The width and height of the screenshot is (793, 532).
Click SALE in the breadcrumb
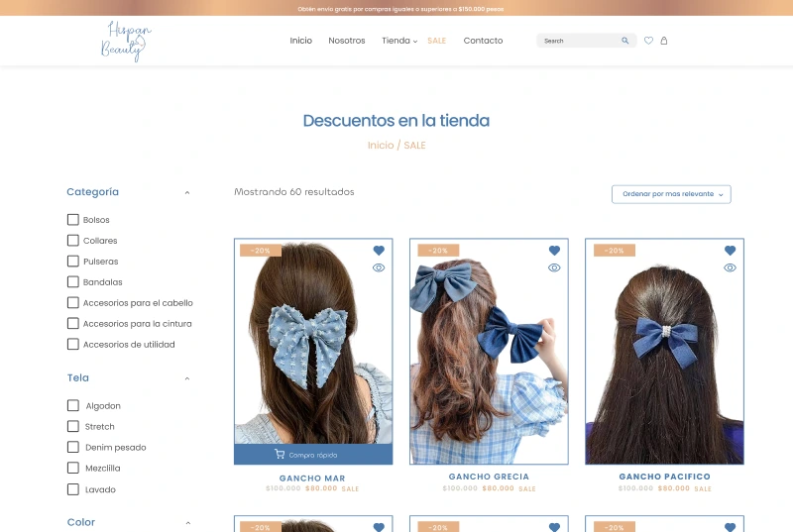click(x=414, y=146)
